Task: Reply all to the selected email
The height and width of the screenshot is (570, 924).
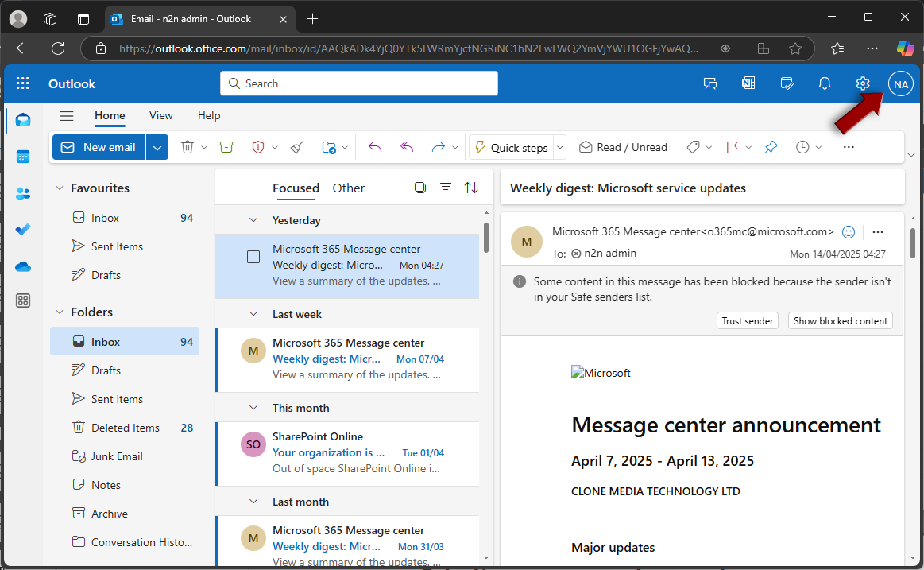Action: click(407, 147)
